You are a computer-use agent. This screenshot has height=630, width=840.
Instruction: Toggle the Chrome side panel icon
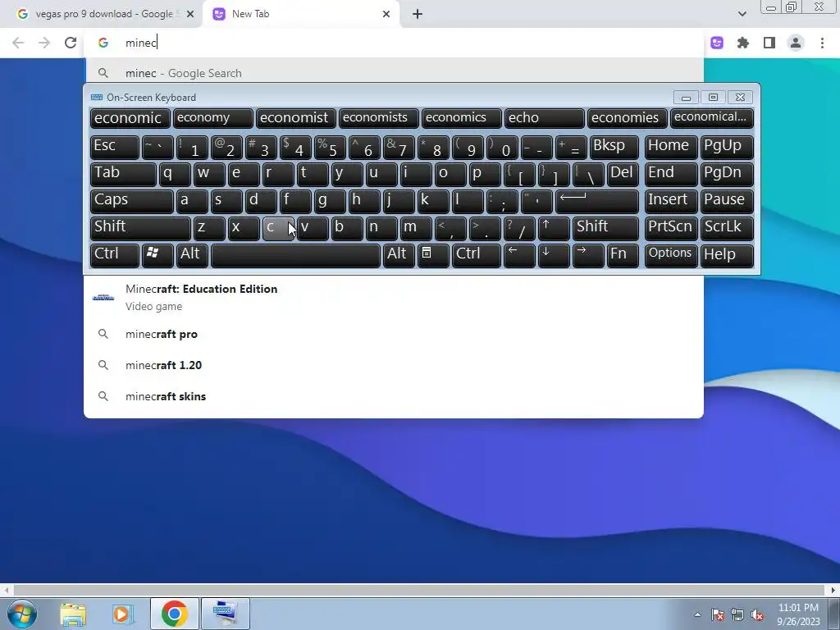[769, 43]
